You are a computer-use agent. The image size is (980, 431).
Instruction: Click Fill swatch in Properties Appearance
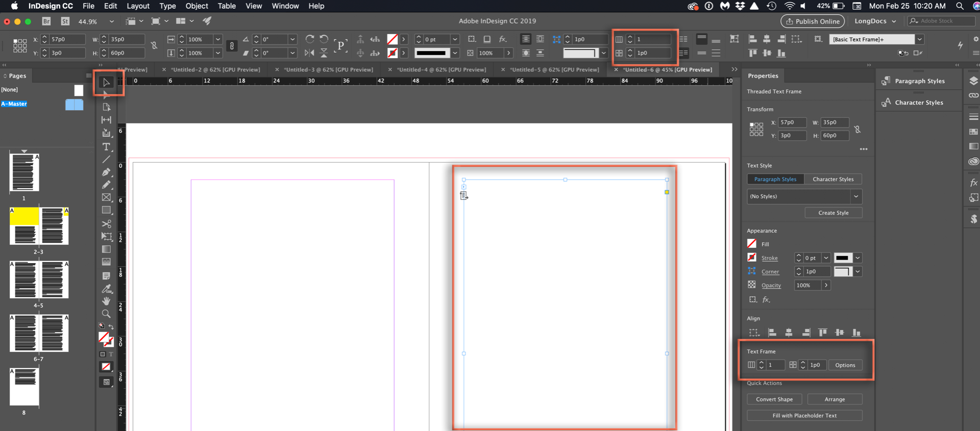752,244
